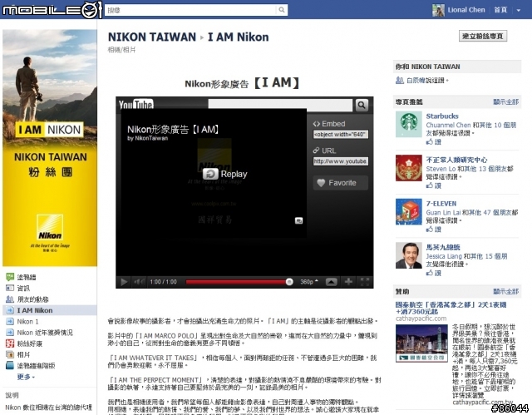Go to the 首頁 home link
Image resolution: width=532 pixels, height=415 pixels.
tap(500, 10)
